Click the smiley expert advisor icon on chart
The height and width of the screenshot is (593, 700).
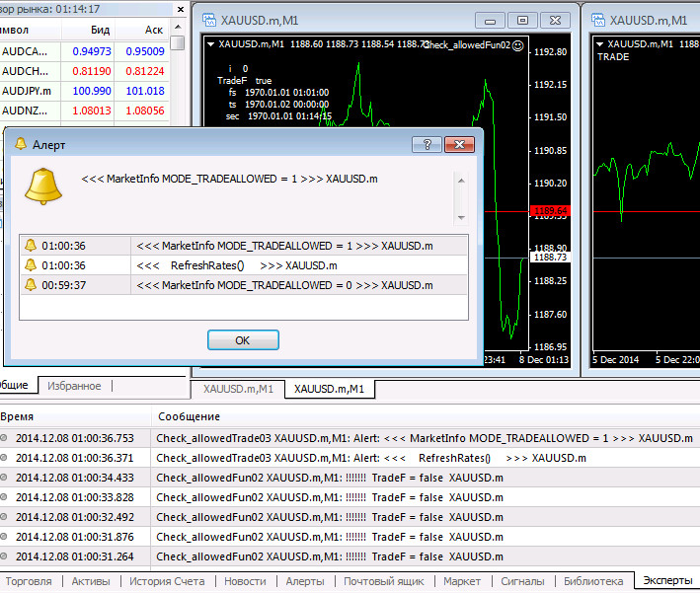pos(518,45)
